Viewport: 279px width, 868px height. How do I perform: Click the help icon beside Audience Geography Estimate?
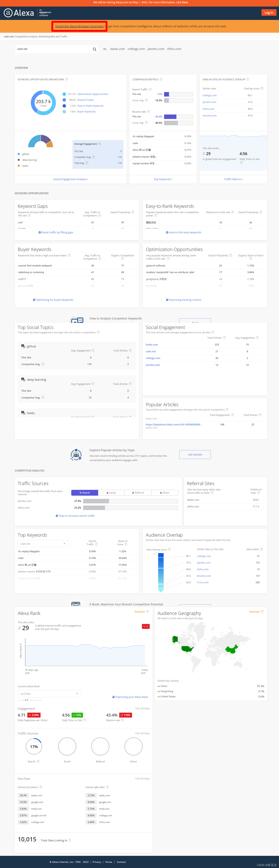pyautogui.click(x=262, y=612)
